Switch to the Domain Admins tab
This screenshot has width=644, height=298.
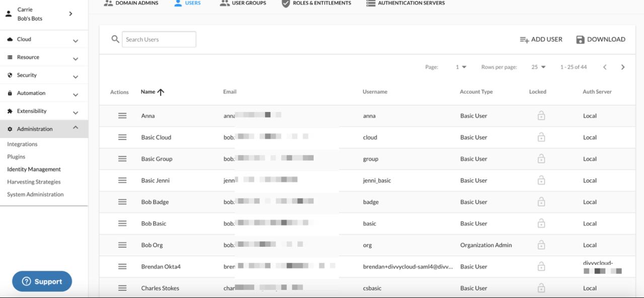pyautogui.click(x=131, y=3)
